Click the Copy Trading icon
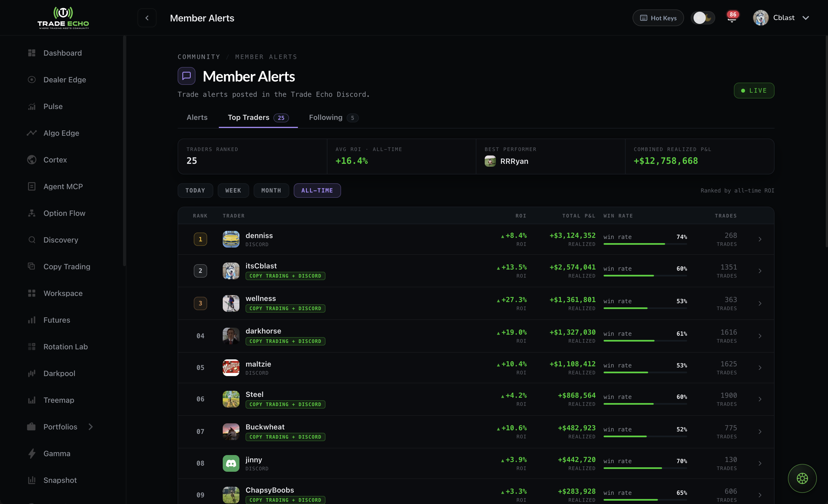The image size is (828, 504). coord(31,267)
